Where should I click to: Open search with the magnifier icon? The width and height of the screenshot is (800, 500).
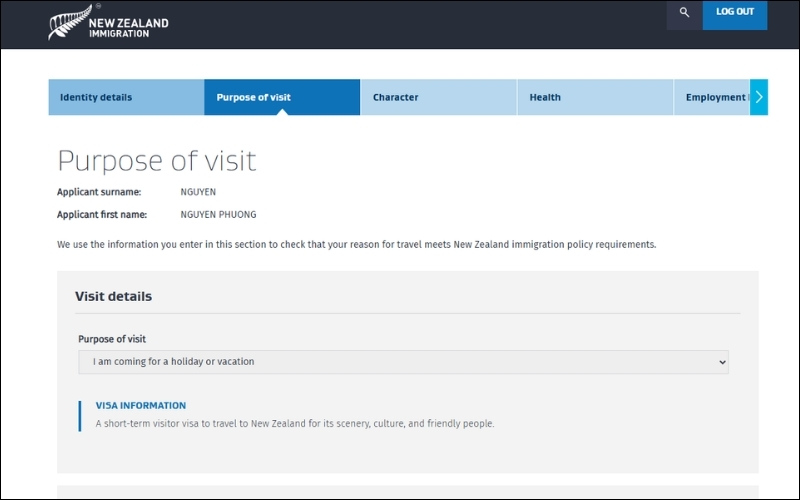[684, 12]
